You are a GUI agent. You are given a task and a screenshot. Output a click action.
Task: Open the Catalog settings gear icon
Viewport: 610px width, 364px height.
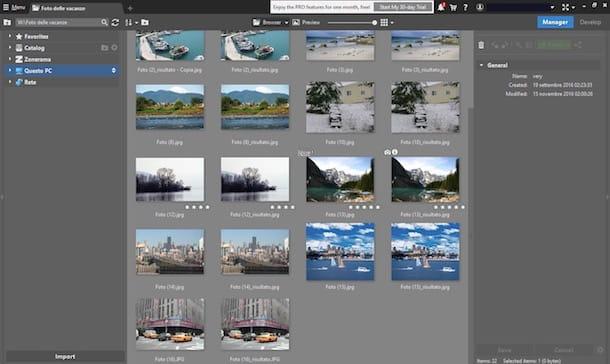114,47
